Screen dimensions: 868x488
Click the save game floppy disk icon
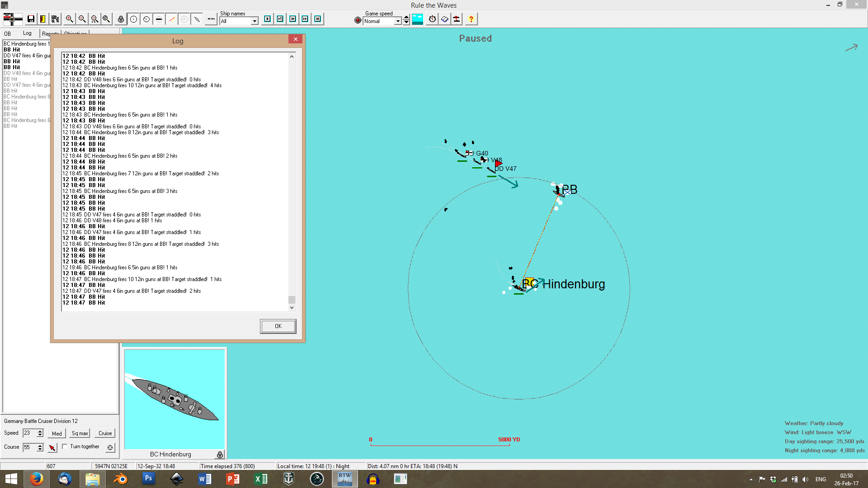[x=31, y=19]
